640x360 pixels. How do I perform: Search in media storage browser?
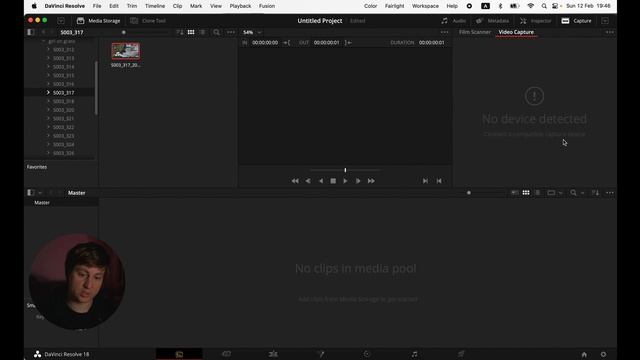(216, 32)
